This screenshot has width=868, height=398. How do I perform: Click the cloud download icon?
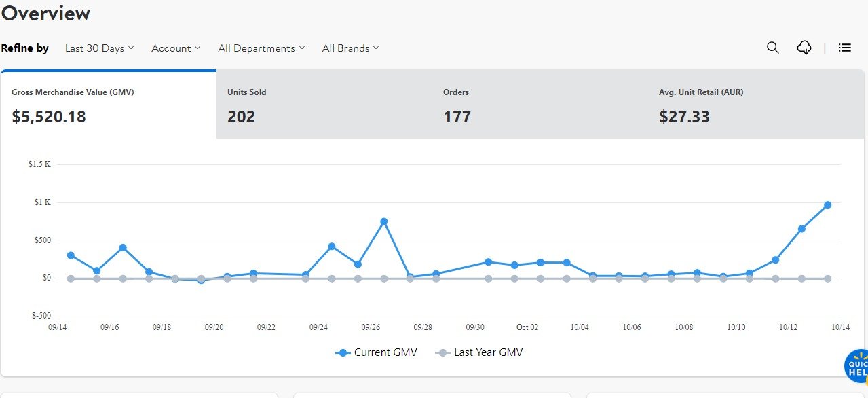[804, 48]
